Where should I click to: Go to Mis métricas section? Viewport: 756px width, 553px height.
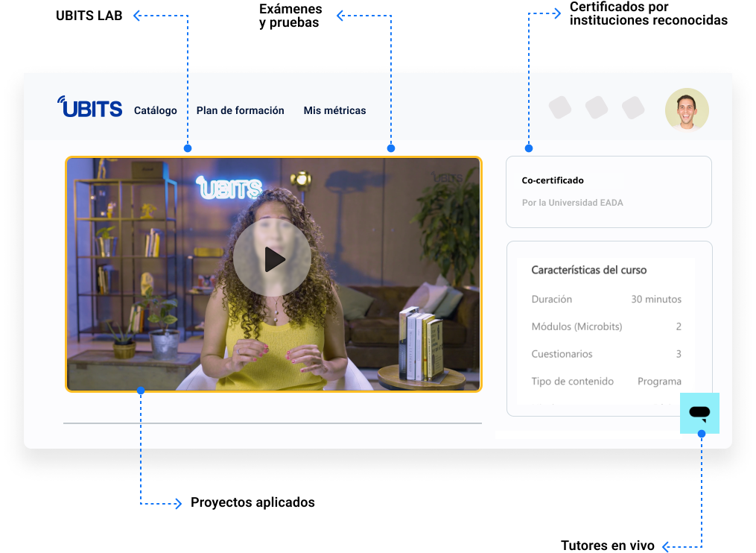[x=334, y=110]
